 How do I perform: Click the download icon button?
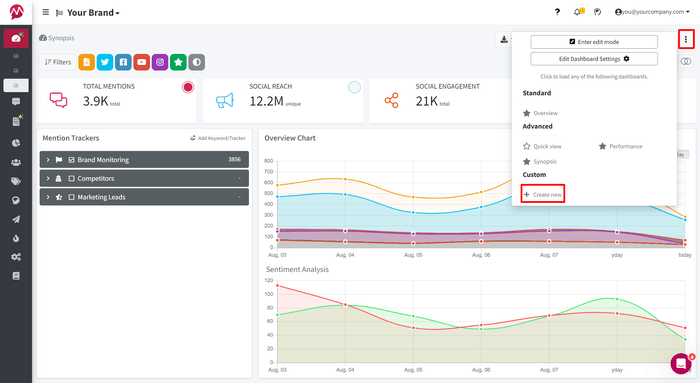(x=504, y=39)
